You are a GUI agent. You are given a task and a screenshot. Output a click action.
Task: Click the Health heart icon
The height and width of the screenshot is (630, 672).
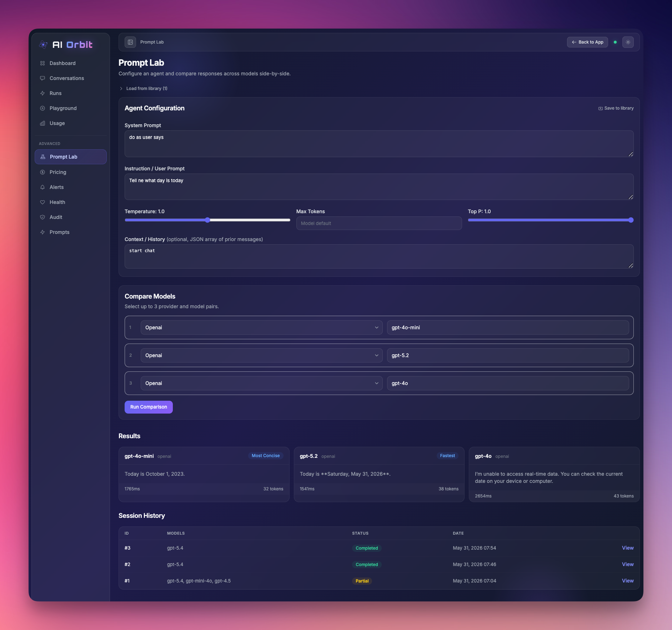42,202
